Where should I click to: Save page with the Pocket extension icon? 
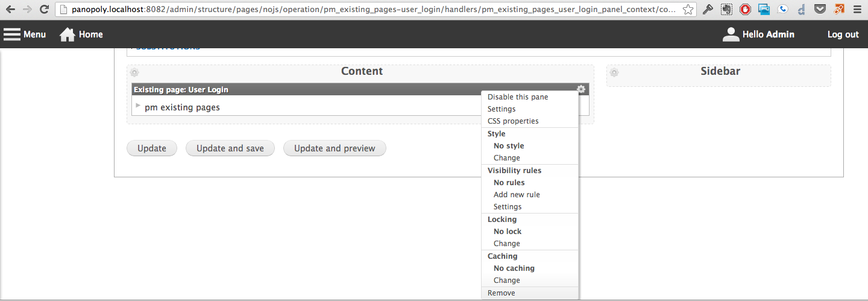pos(820,10)
